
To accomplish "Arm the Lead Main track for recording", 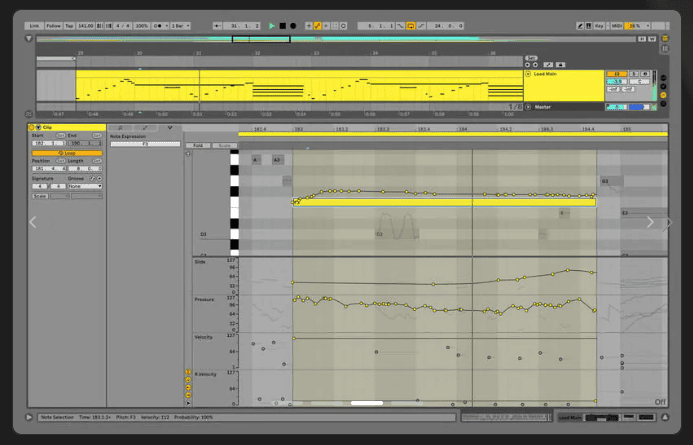I will 644,74.
